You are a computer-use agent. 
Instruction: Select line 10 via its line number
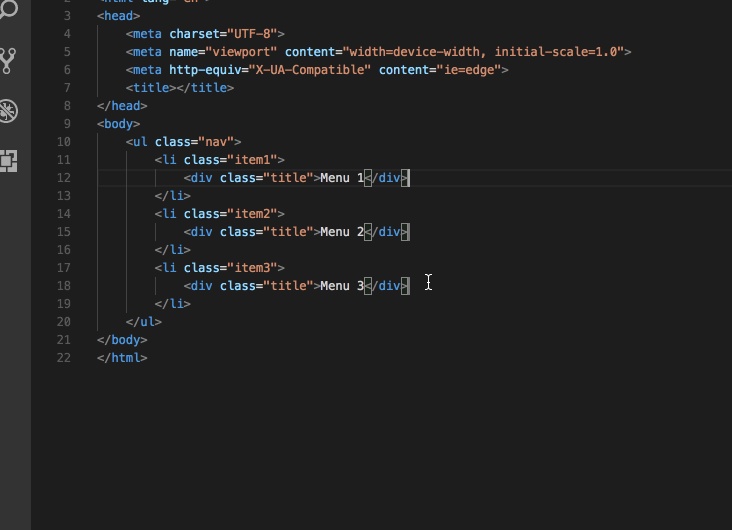64,142
